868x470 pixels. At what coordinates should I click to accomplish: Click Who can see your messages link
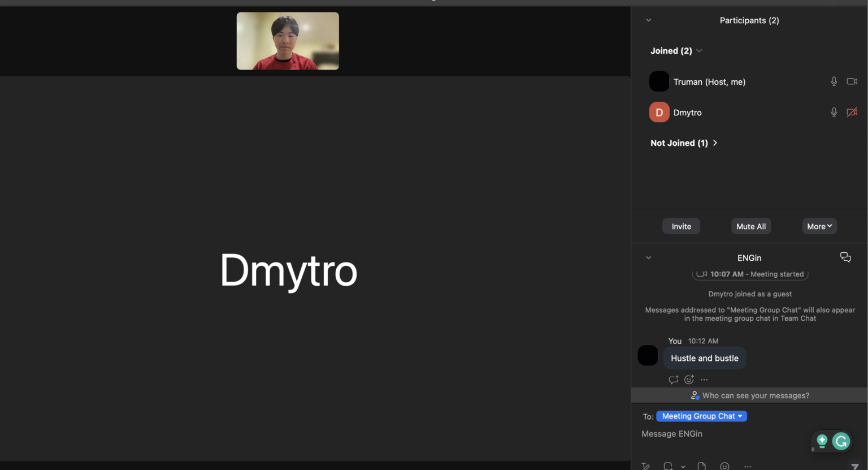(x=750, y=395)
